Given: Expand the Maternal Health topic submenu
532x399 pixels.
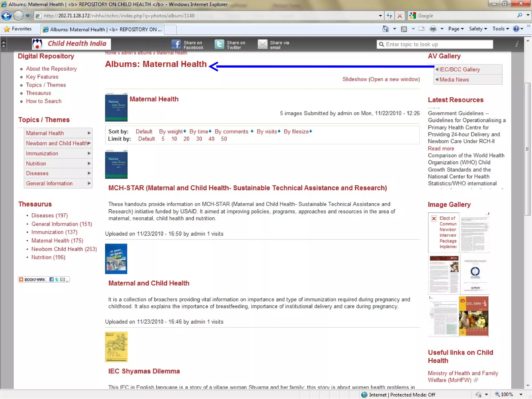Looking at the screenshot, I should [x=89, y=133].
